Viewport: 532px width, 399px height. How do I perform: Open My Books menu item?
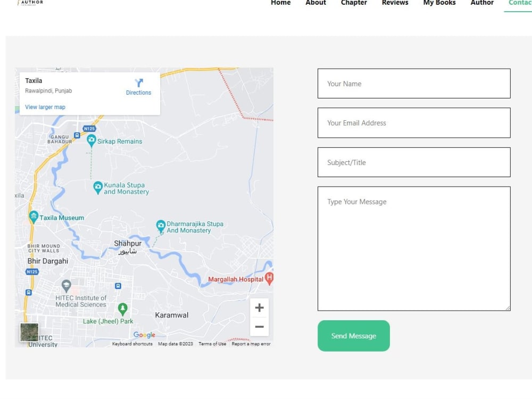pyautogui.click(x=439, y=3)
